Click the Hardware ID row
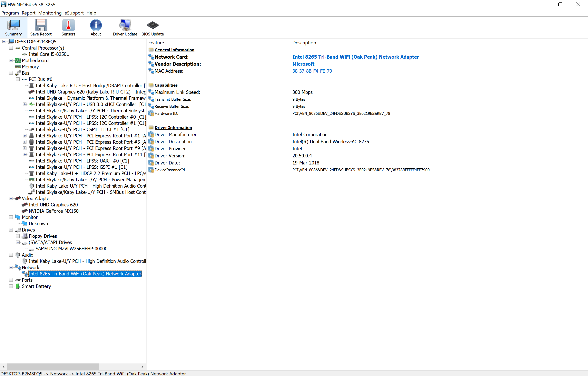 289,114
